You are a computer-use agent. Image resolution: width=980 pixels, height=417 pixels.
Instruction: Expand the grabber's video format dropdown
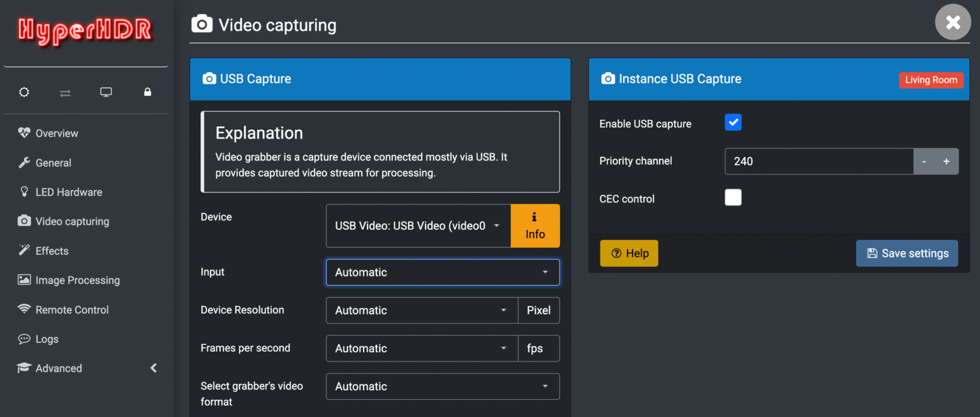(x=442, y=386)
